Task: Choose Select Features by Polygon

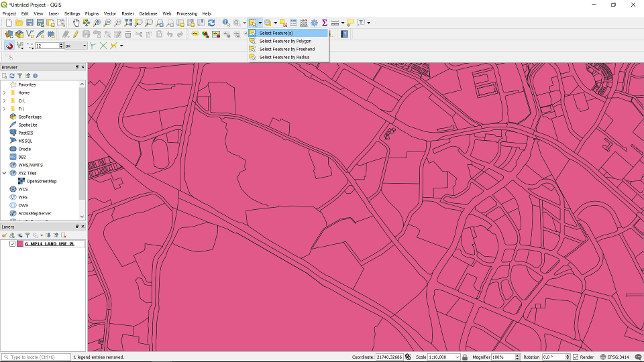Action: [285, 41]
